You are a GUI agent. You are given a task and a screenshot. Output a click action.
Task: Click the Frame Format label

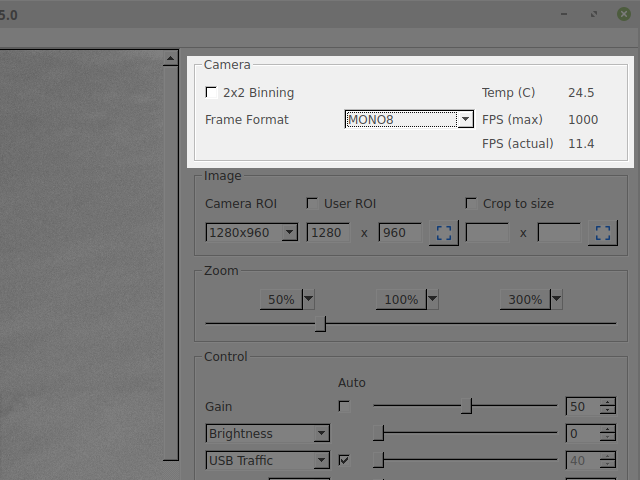point(247,120)
